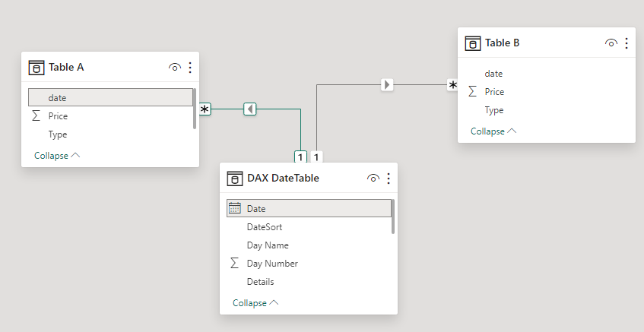Click filter direction arrow on Table A relationship
644x332 pixels.
point(249,109)
